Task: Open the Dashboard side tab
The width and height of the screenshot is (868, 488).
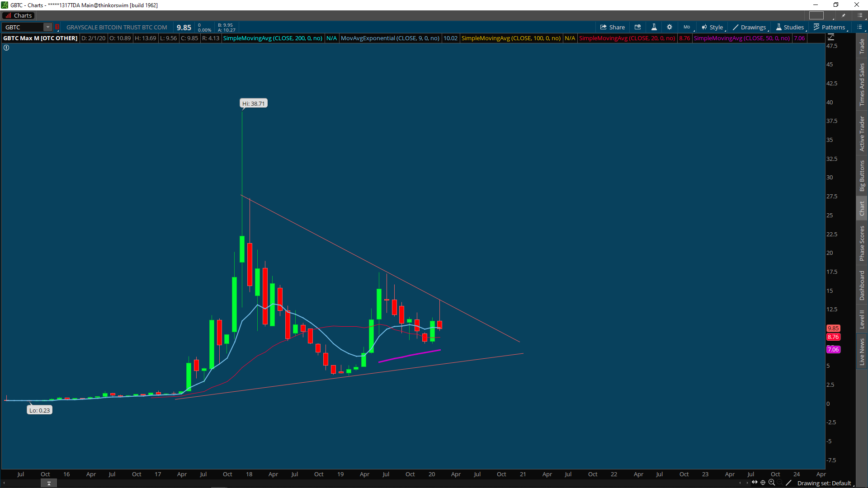Action: coord(862,286)
